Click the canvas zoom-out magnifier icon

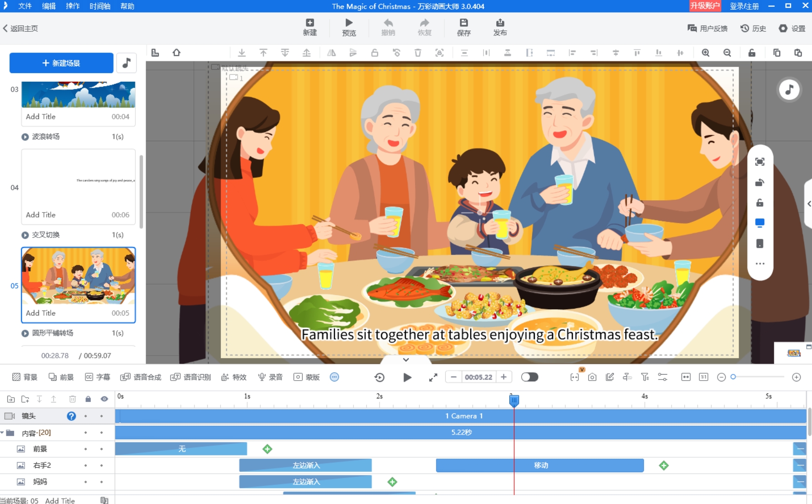pyautogui.click(x=727, y=53)
